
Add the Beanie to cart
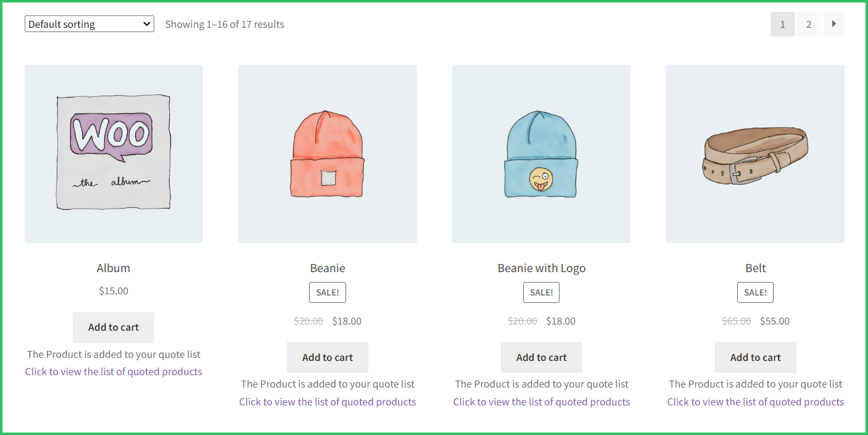click(328, 357)
